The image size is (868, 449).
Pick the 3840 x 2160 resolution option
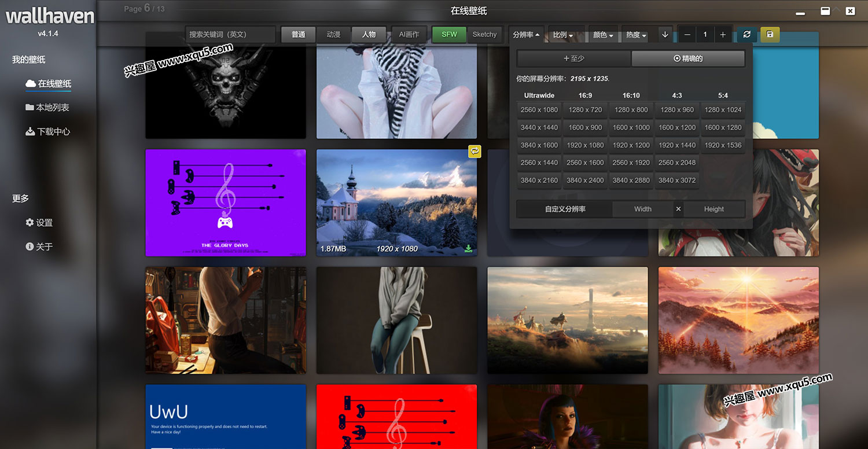click(x=539, y=181)
